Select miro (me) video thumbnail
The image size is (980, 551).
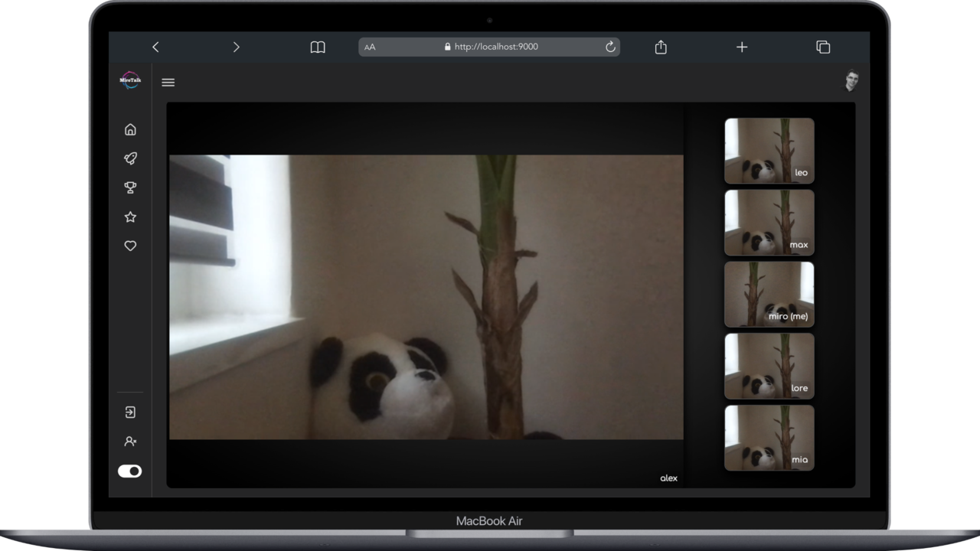(769, 294)
